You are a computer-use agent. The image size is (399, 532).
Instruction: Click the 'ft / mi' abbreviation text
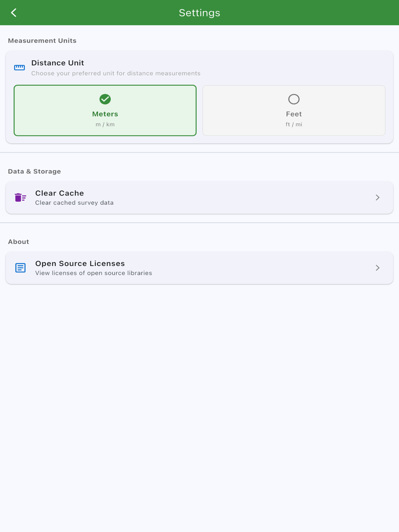tap(294, 124)
